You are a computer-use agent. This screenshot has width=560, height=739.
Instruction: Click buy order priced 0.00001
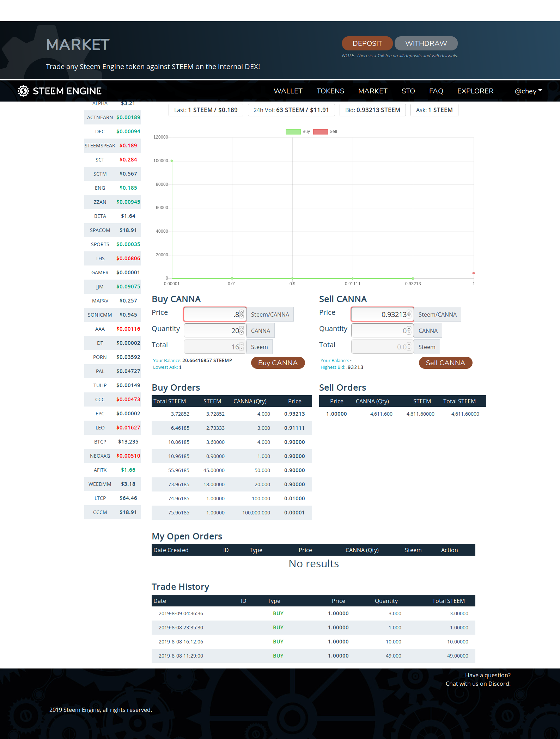[x=232, y=513]
